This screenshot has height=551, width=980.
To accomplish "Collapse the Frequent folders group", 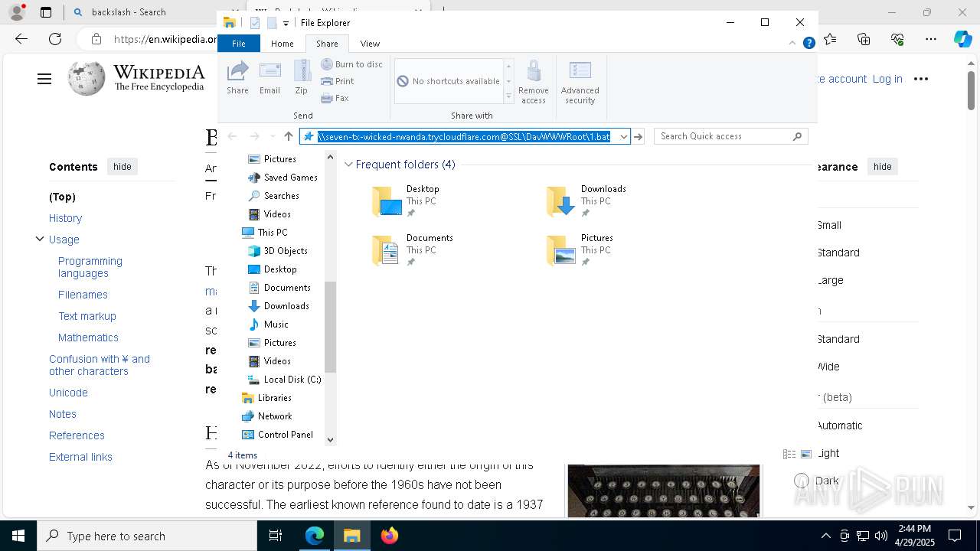I will point(348,165).
